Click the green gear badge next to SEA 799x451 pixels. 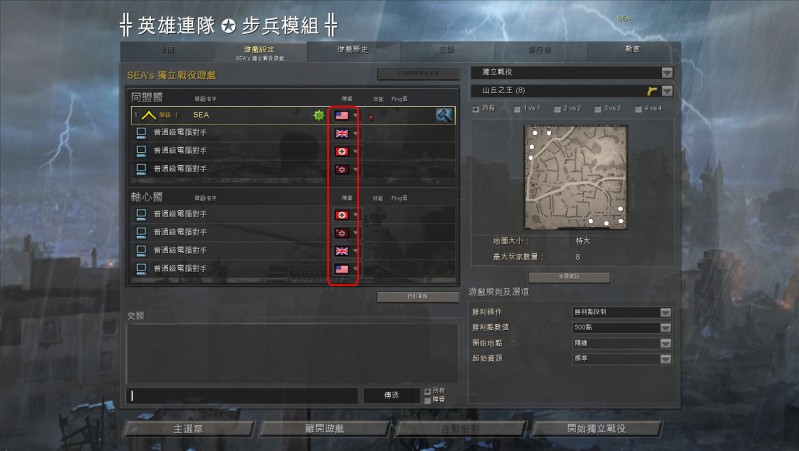[319, 115]
